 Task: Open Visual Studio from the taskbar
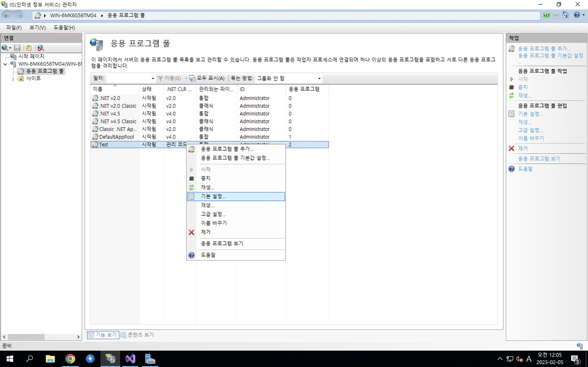(x=130, y=359)
